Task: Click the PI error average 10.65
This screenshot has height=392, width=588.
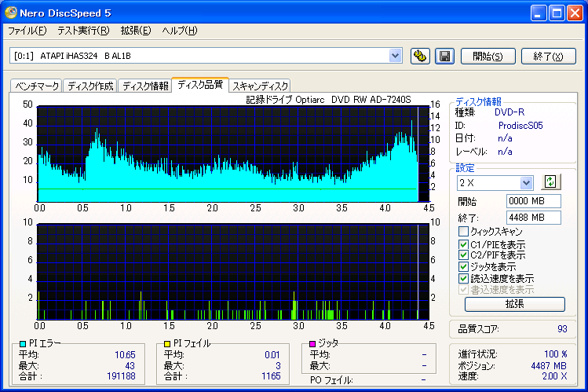Action: point(125,355)
